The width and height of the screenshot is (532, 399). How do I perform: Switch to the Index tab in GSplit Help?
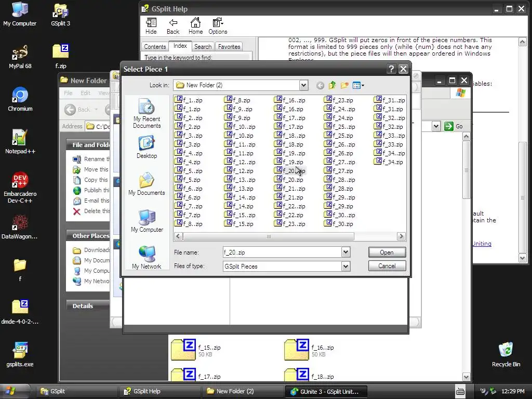(180, 46)
